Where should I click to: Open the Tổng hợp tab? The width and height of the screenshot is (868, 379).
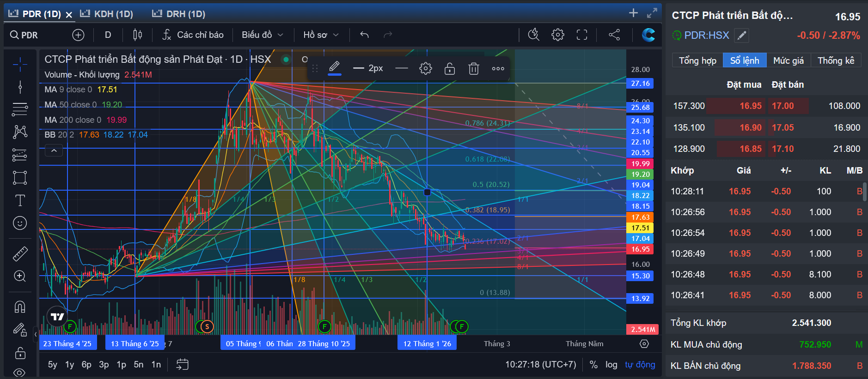pos(697,60)
